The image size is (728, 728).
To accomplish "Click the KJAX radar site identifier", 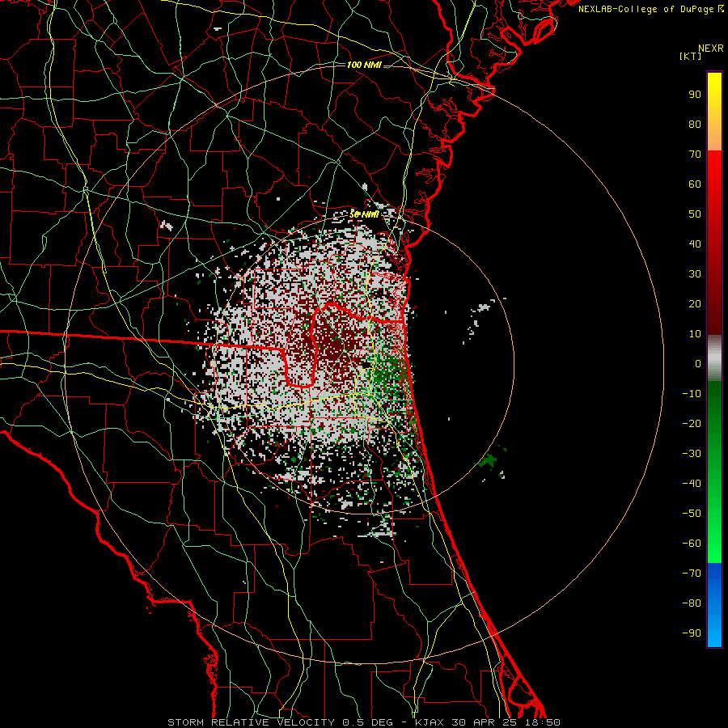I will tap(429, 722).
